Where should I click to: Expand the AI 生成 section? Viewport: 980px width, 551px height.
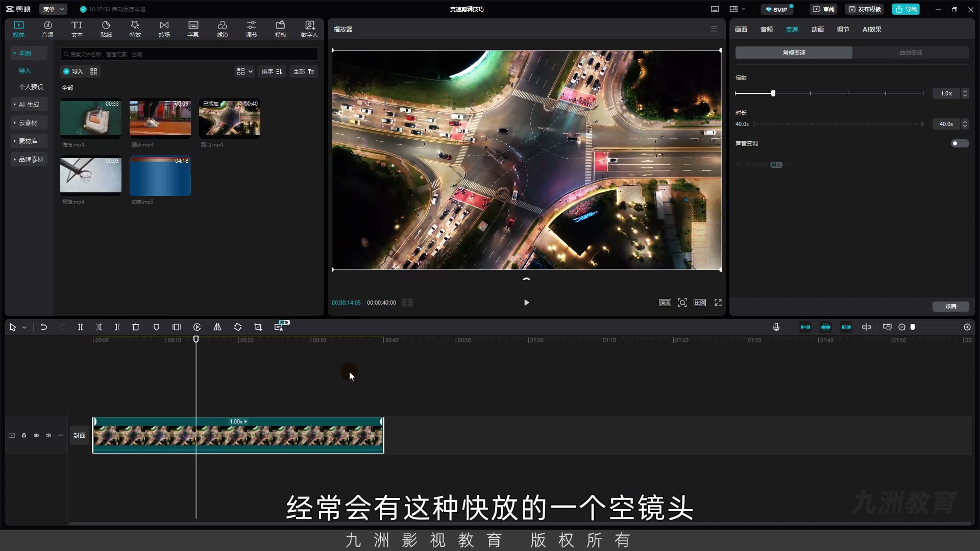[x=29, y=105]
